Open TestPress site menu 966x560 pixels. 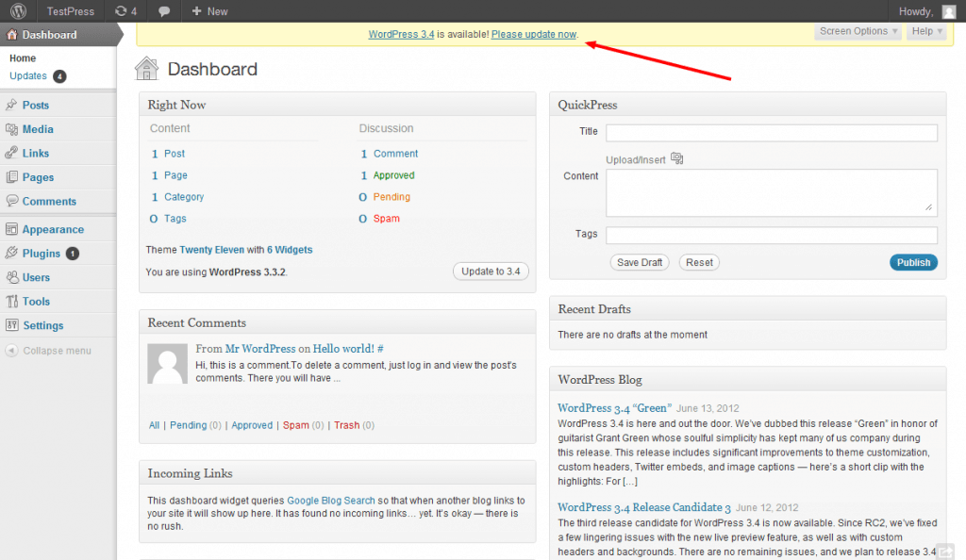tap(70, 11)
